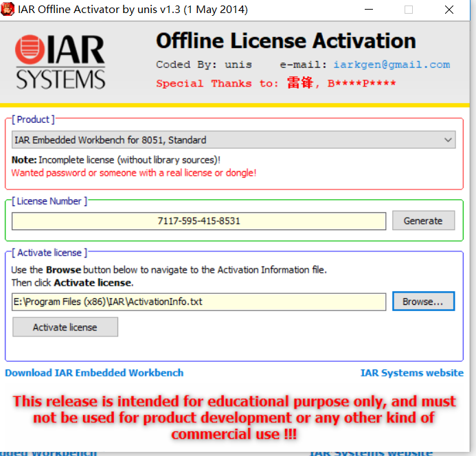Click the Activate license button

point(65,327)
